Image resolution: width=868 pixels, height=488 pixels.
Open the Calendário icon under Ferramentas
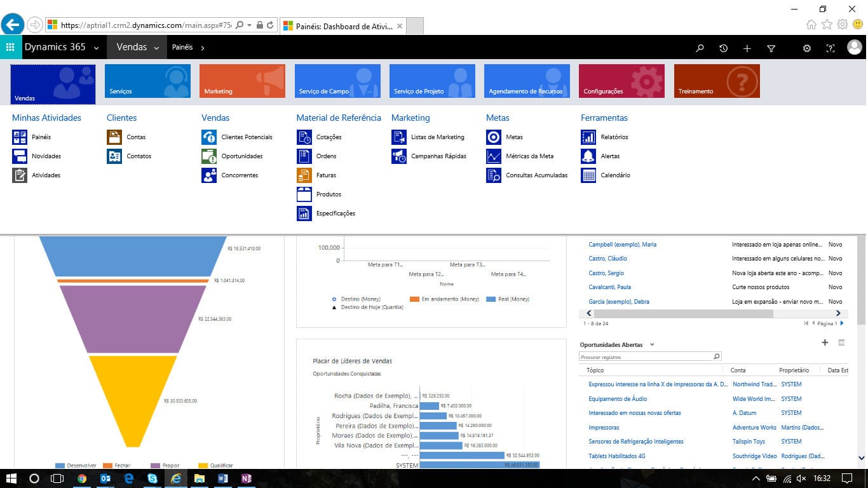pos(588,175)
